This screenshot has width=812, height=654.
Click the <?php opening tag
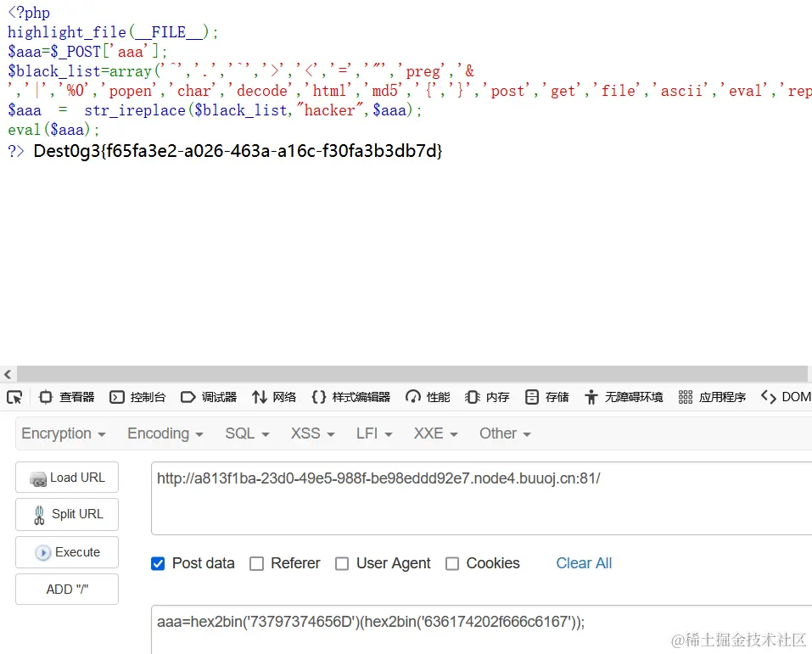[29, 13]
